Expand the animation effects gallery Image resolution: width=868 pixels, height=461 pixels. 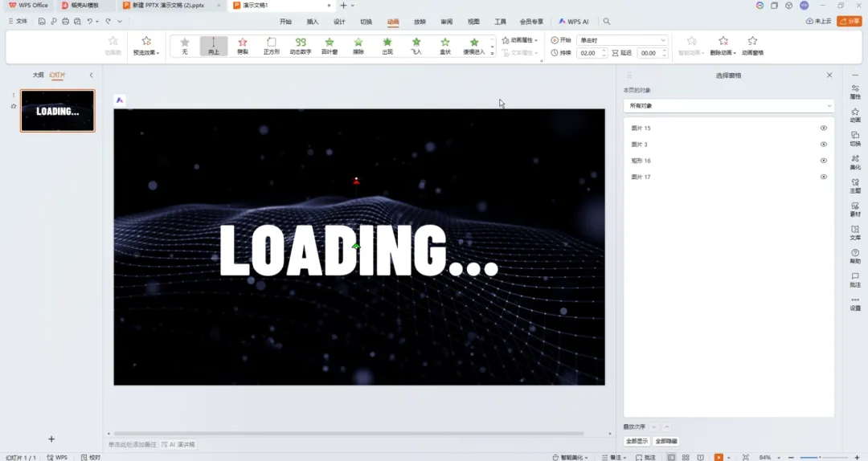click(492, 53)
